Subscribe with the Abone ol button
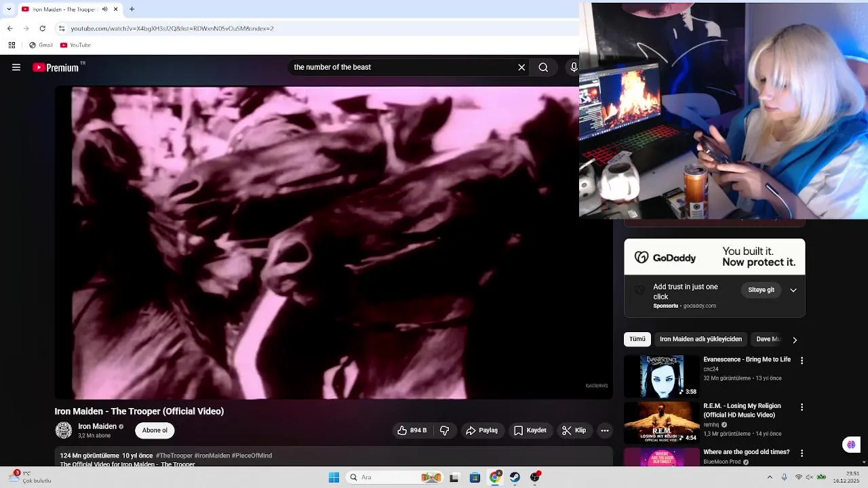This screenshot has height=488, width=868. [155, 430]
